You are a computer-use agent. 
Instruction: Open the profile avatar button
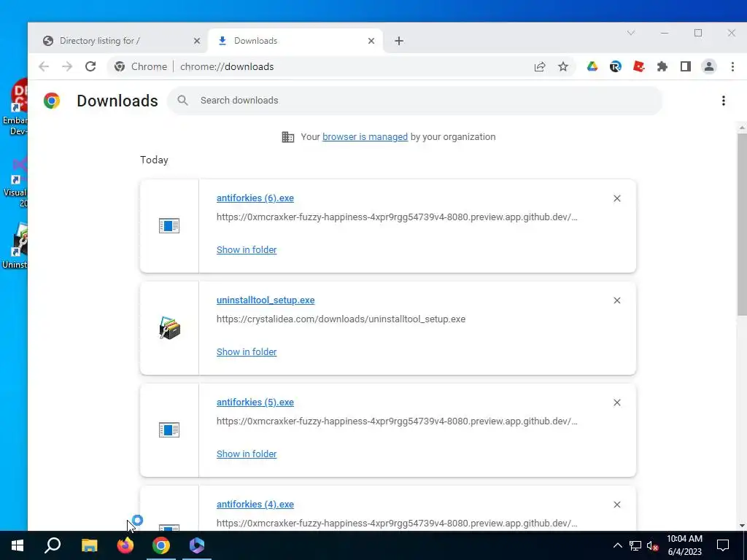(x=709, y=66)
